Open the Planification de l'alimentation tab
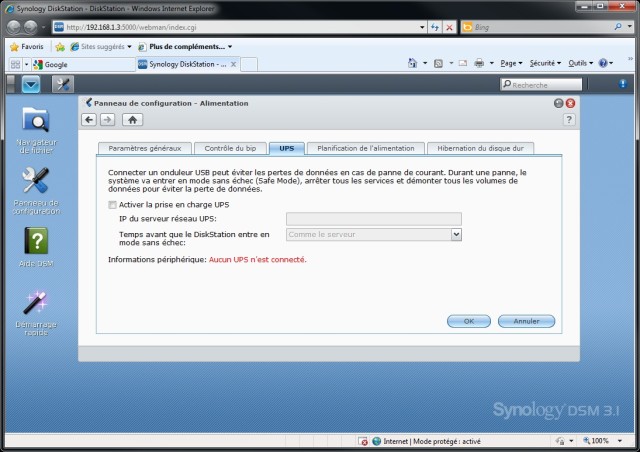The image size is (640, 452). point(365,148)
